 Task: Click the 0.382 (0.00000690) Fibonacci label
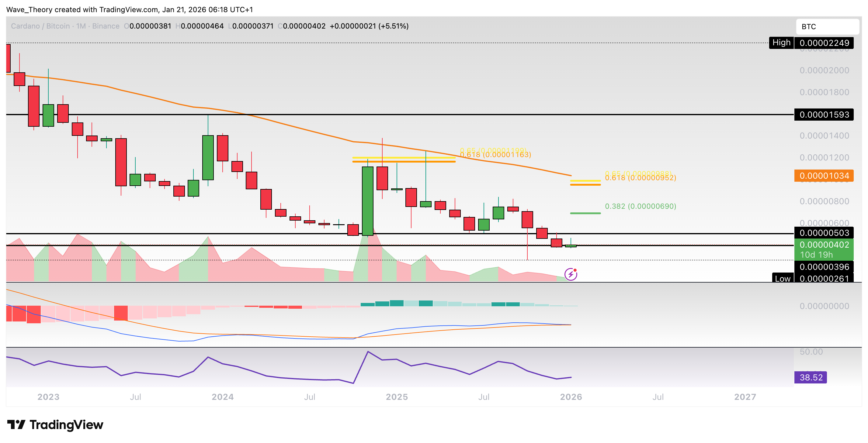click(x=640, y=206)
